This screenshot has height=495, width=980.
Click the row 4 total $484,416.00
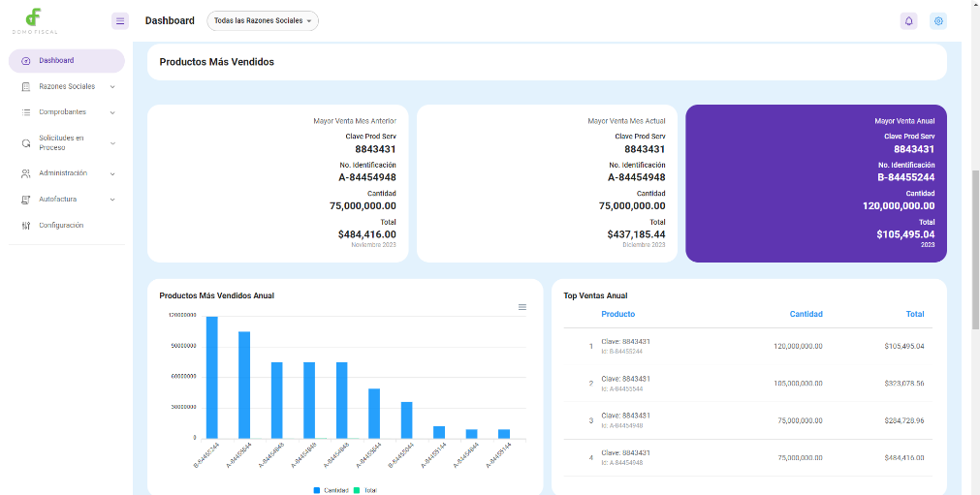click(904, 457)
